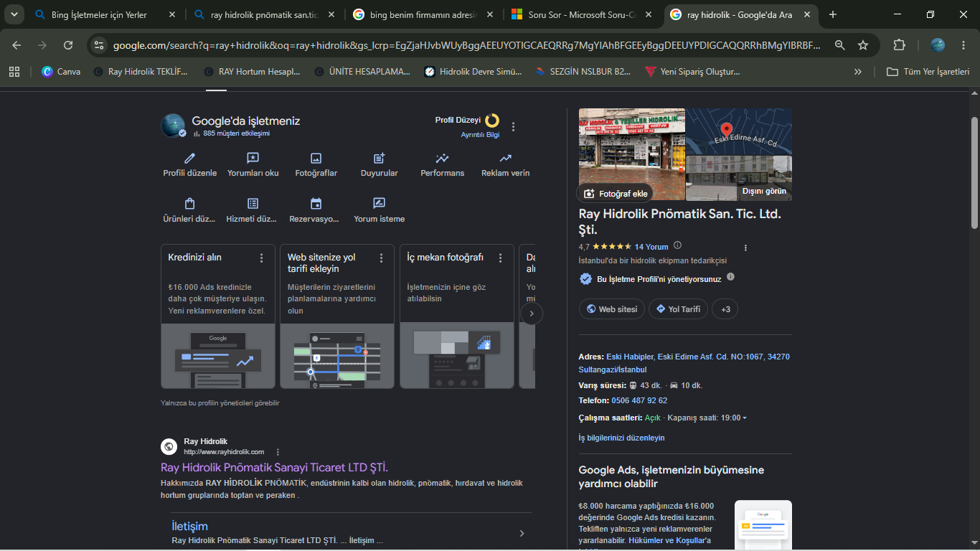
Task: Click the Dışını görün street view thumbnail
Action: [739, 178]
